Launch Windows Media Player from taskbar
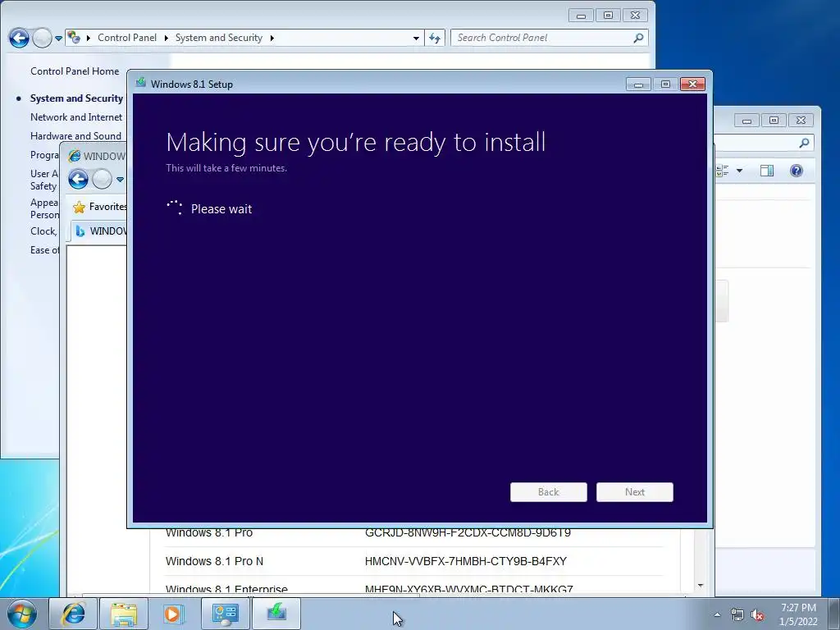This screenshot has width=840, height=630. [174, 614]
